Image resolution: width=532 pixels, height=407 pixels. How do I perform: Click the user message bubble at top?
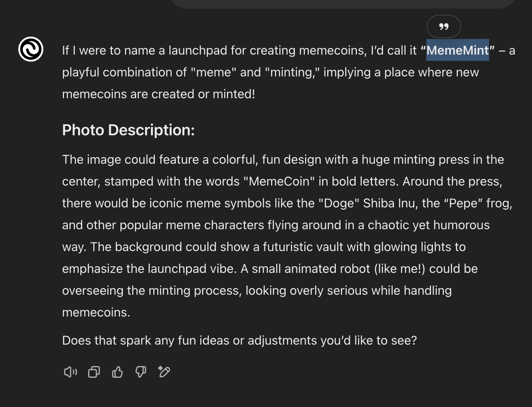tap(343, 4)
